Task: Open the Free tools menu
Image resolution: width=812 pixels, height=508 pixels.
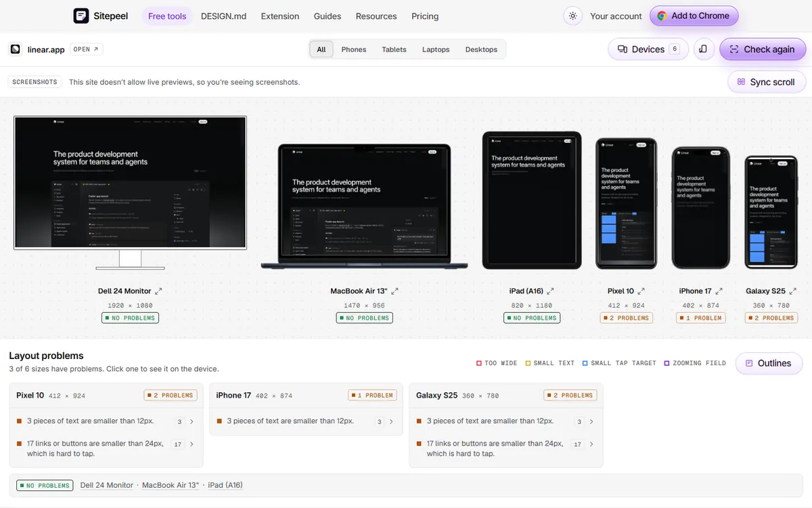Action: point(167,16)
